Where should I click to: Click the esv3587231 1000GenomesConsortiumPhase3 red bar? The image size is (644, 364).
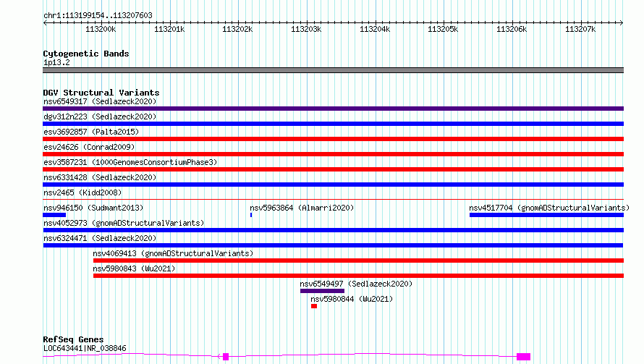tap(333, 169)
